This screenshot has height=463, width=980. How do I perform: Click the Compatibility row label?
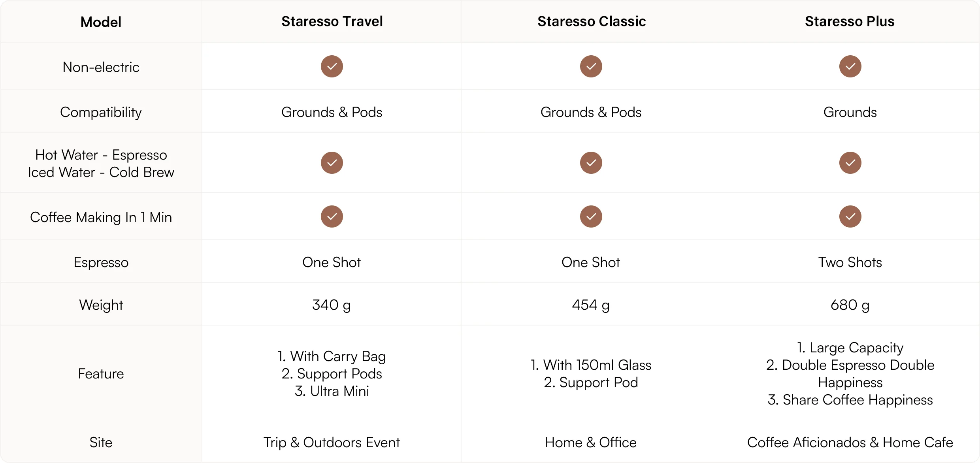tap(101, 112)
